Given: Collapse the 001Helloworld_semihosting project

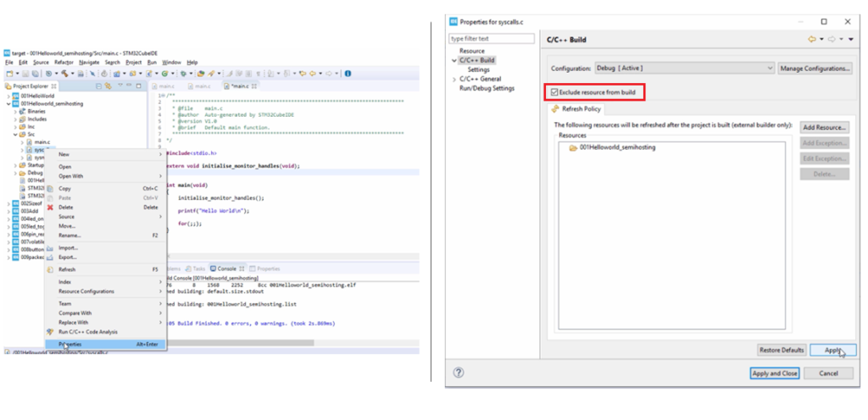Looking at the screenshot, I should (x=8, y=103).
